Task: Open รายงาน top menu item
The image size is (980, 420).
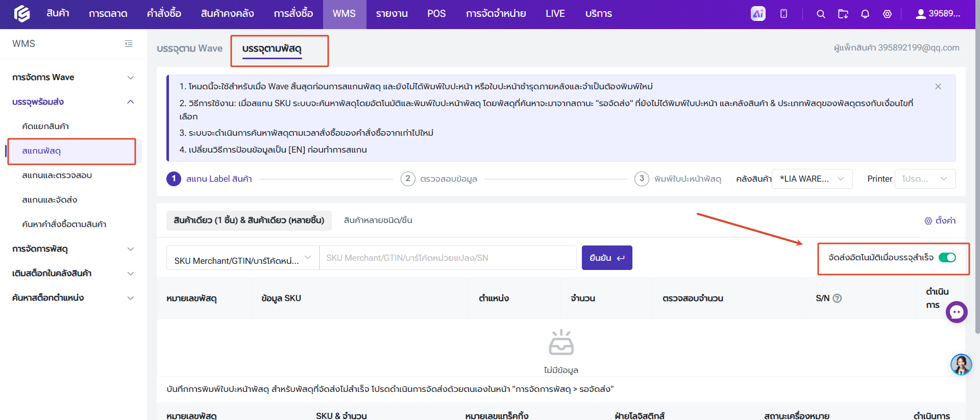Action: pos(392,14)
